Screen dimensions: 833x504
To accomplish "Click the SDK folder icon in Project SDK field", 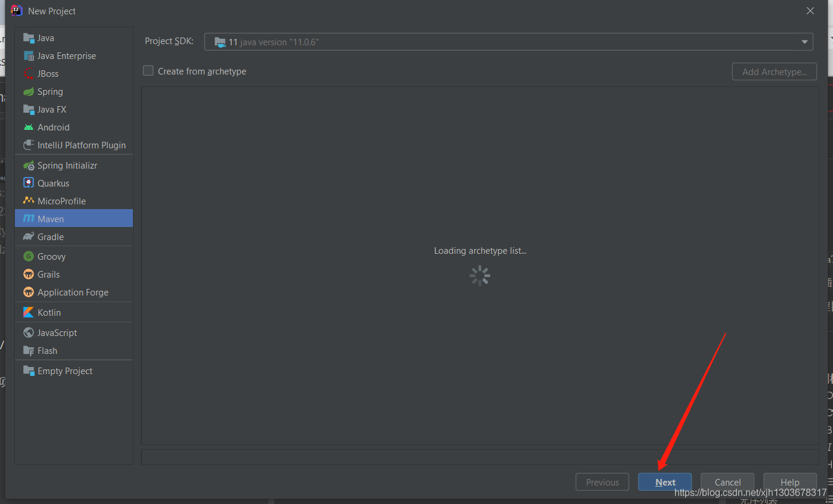I will click(220, 42).
